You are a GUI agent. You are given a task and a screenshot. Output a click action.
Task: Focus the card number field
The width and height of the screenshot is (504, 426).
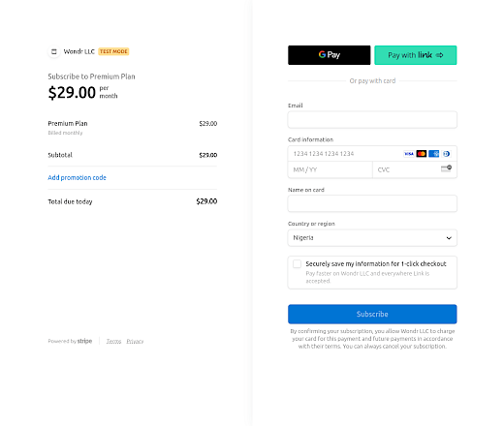pos(346,154)
